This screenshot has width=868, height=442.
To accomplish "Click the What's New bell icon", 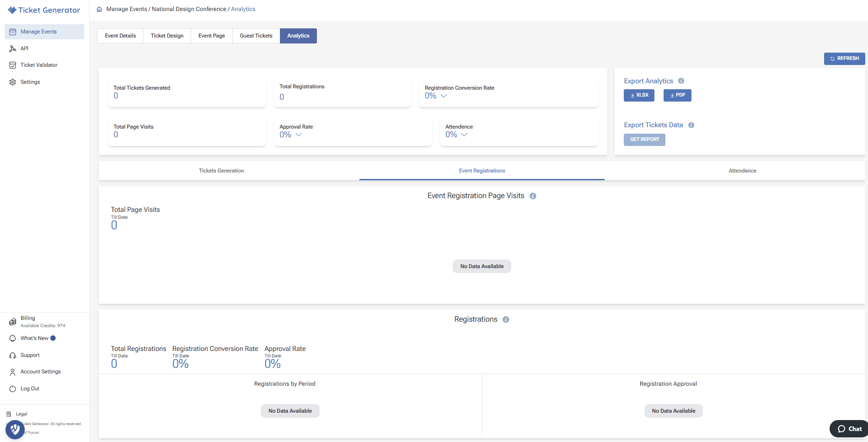I will [x=13, y=339].
